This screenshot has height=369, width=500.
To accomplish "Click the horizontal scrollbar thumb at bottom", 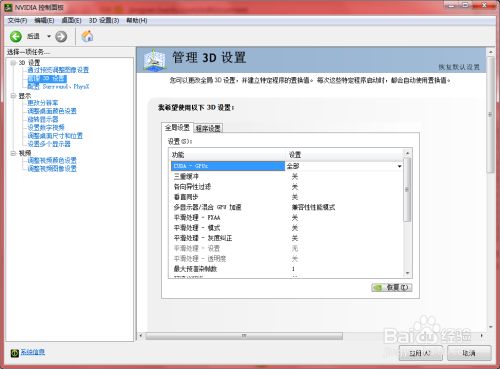I will tap(244, 336).
